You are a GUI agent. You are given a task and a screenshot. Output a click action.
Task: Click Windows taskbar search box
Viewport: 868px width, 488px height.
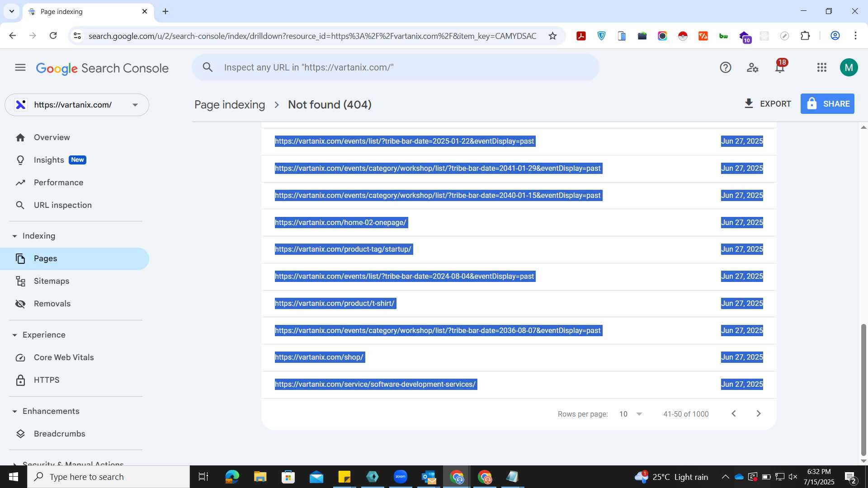[x=108, y=477]
